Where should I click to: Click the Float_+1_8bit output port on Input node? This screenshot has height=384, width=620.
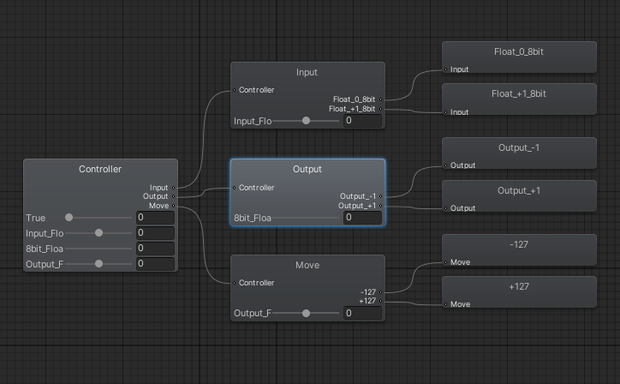pos(381,109)
